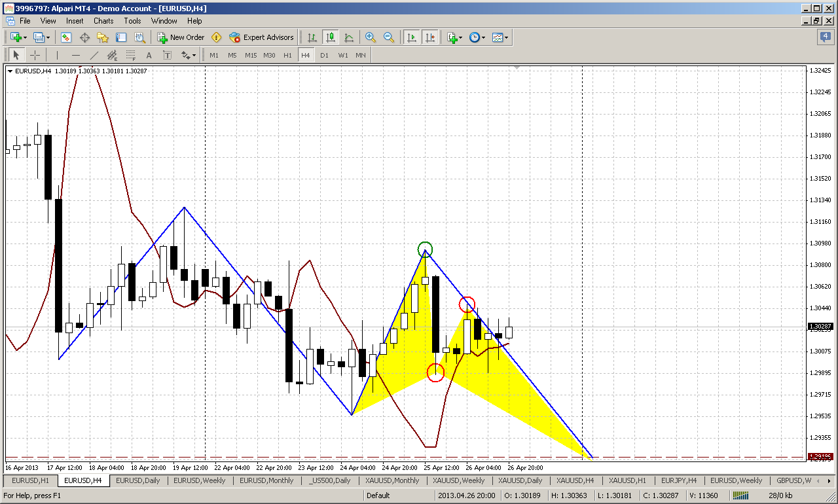Switch to the EURUSD,Daily chart tab
The height and width of the screenshot is (504, 838).
tap(137, 480)
